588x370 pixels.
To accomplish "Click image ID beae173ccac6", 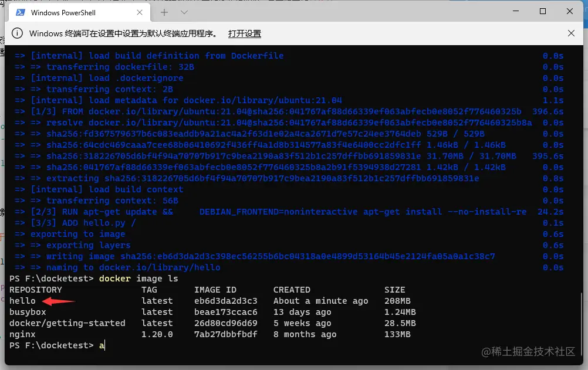I will click(226, 312).
